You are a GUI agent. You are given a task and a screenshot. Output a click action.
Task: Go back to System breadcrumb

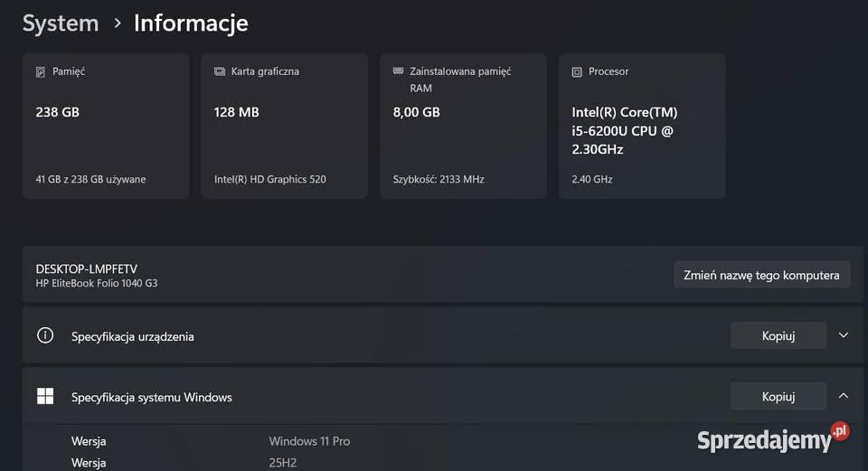(61, 24)
